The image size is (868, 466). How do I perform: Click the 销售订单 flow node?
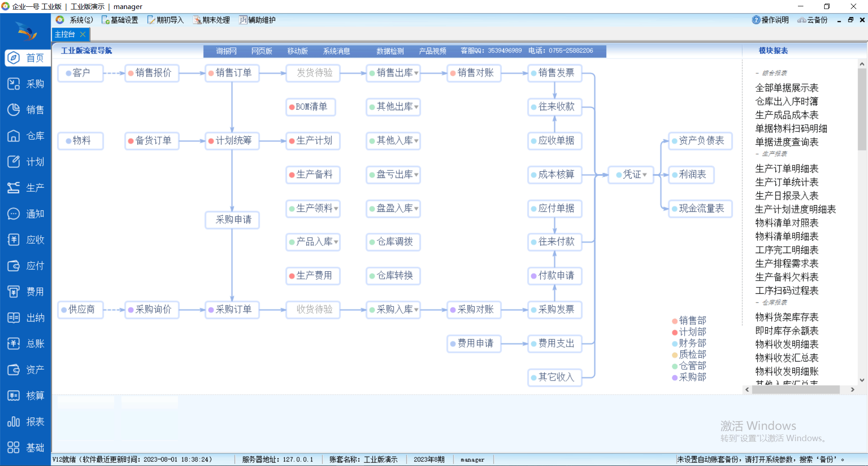[233, 73]
